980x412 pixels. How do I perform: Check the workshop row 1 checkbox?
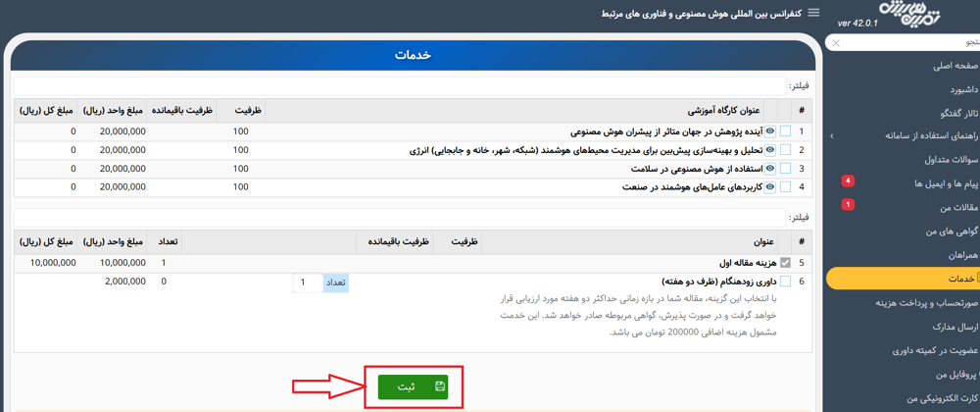785,131
